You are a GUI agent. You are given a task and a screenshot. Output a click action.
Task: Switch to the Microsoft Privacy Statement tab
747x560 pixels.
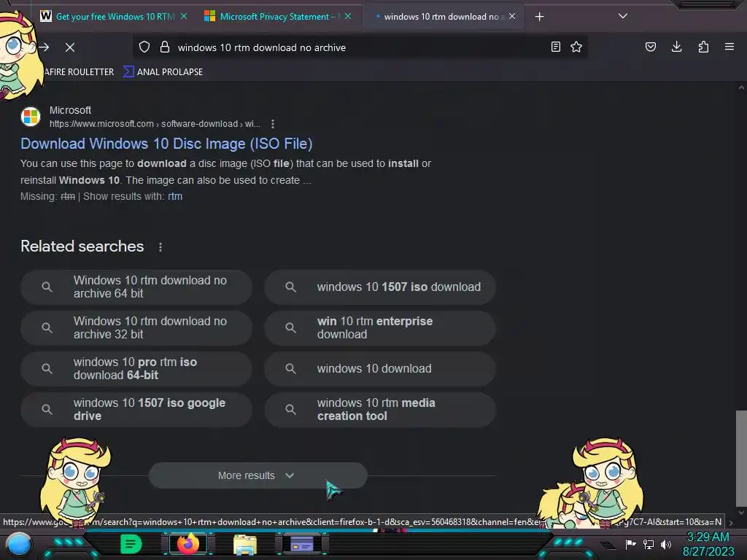280,17
